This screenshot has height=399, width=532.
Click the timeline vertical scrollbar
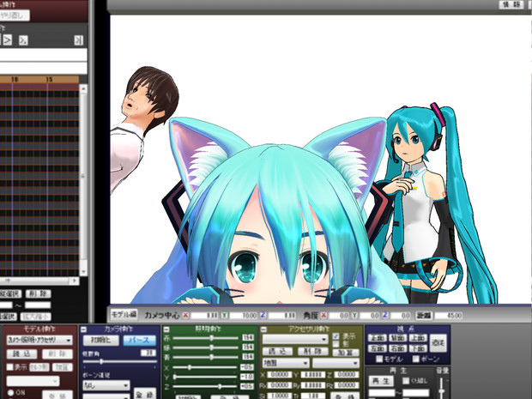[83, 180]
